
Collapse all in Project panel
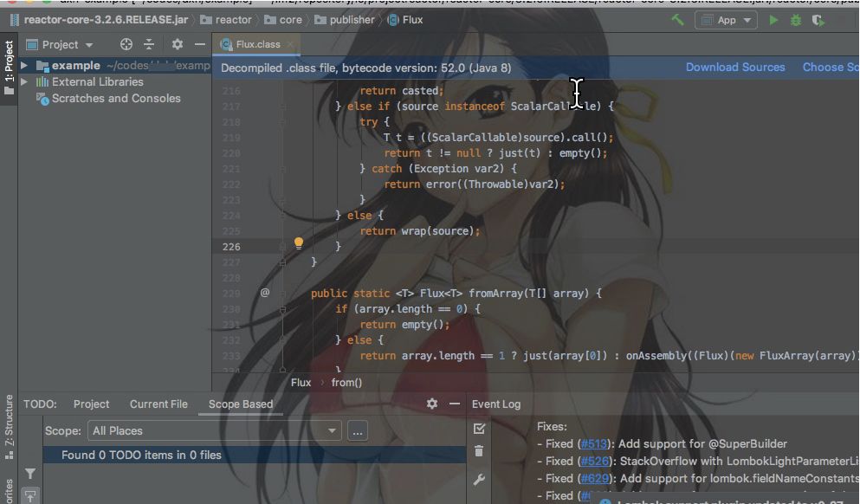149,44
